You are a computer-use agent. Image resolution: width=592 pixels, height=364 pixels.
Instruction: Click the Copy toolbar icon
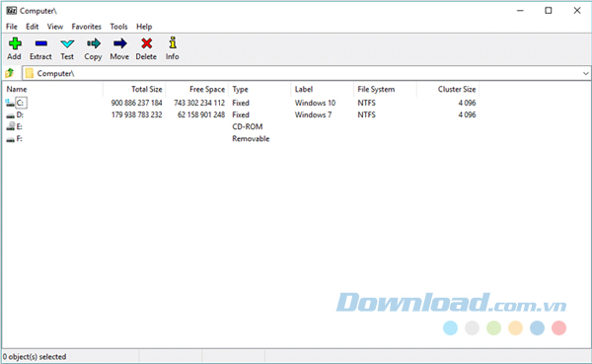(94, 43)
